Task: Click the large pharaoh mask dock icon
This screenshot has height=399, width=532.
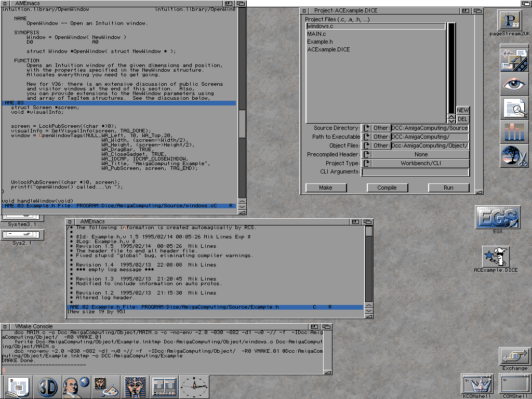Action: click(135, 387)
